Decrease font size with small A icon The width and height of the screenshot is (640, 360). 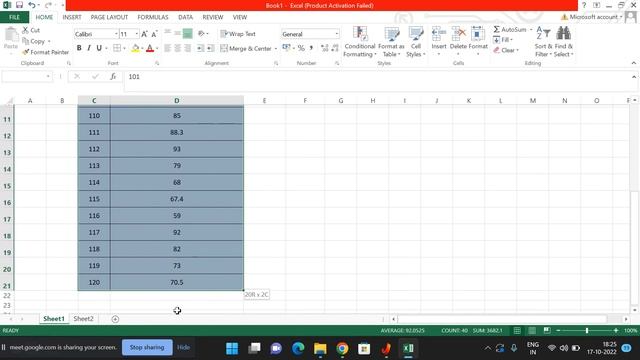click(x=154, y=34)
